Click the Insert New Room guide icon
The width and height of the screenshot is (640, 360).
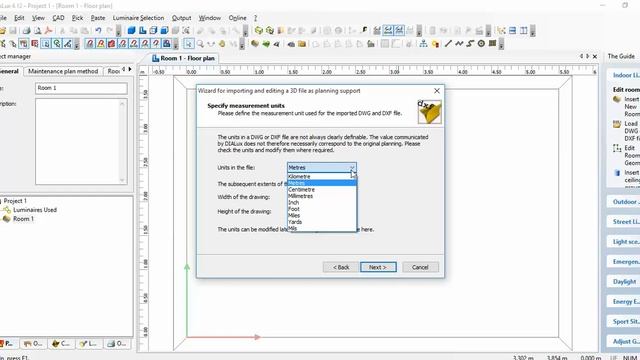(617, 99)
